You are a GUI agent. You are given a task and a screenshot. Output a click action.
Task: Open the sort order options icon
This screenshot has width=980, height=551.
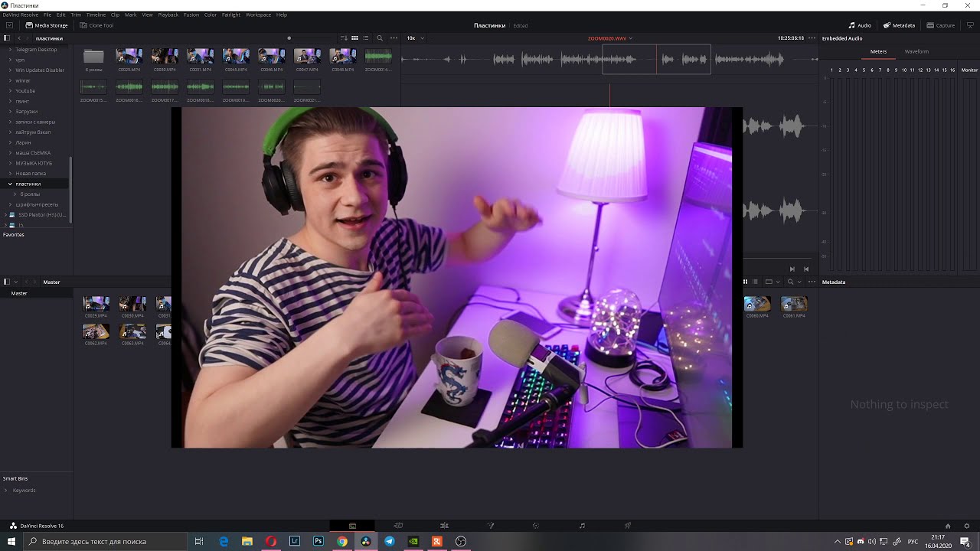click(x=344, y=38)
